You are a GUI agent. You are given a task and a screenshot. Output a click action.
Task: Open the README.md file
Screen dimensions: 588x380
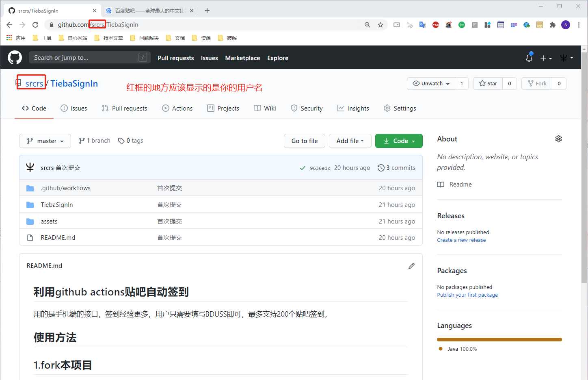58,238
